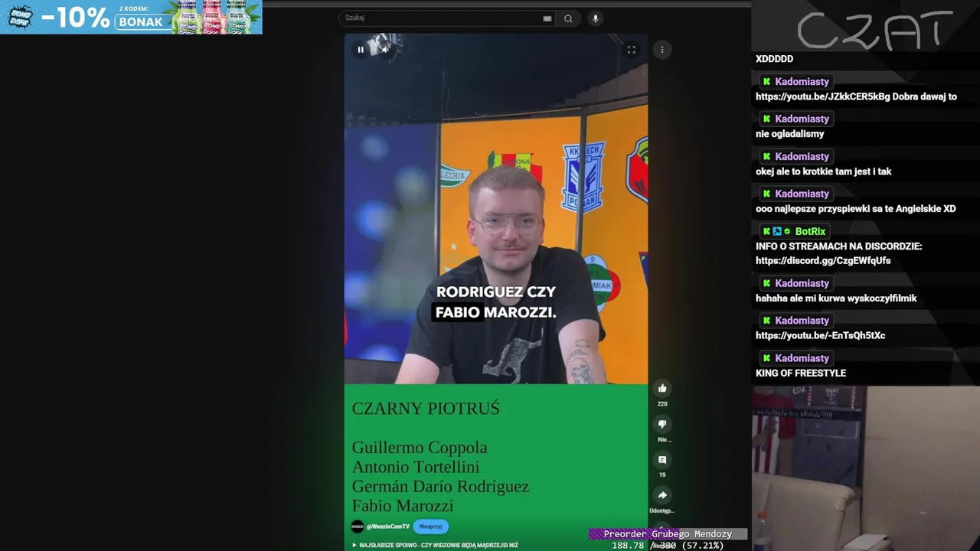Viewport: 980px width, 551px height.
Task: Open the @WeszloComTV channel avatar
Action: tap(358, 527)
